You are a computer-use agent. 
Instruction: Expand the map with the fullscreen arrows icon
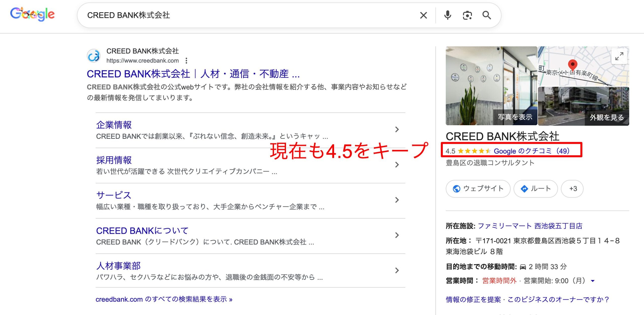click(x=619, y=56)
